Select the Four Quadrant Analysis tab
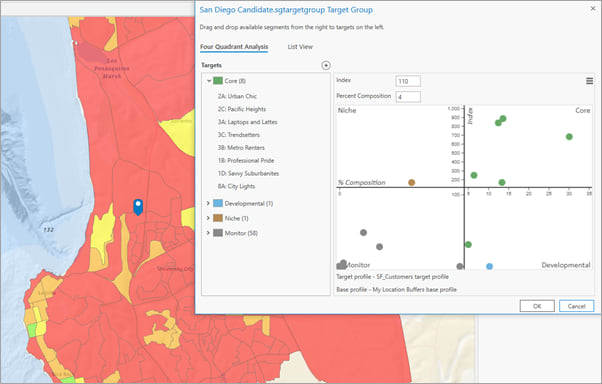The height and width of the screenshot is (384, 602). coord(234,47)
